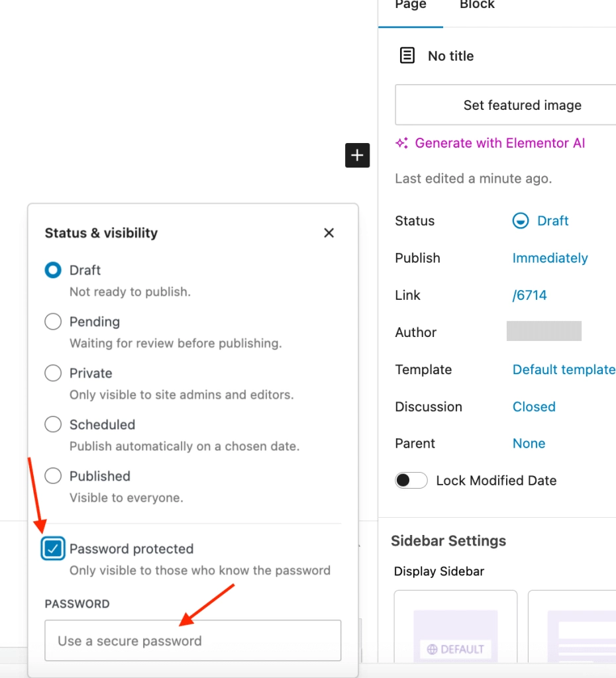Uncheck the Password protected checkbox
Viewport: 616px width, 678px height.
click(x=53, y=549)
